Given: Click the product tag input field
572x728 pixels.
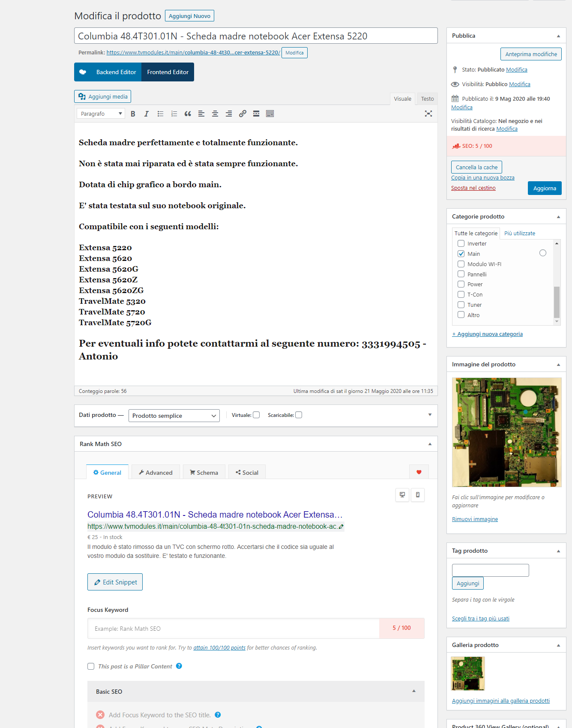Looking at the screenshot, I should click(491, 570).
